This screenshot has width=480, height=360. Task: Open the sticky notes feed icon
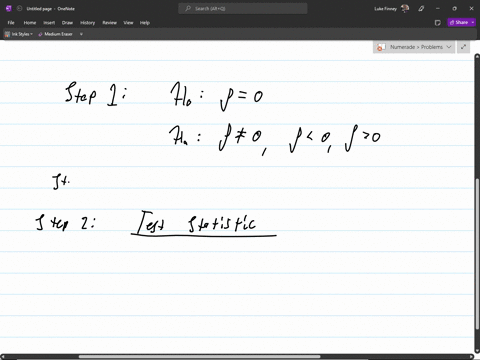[x=438, y=23]
